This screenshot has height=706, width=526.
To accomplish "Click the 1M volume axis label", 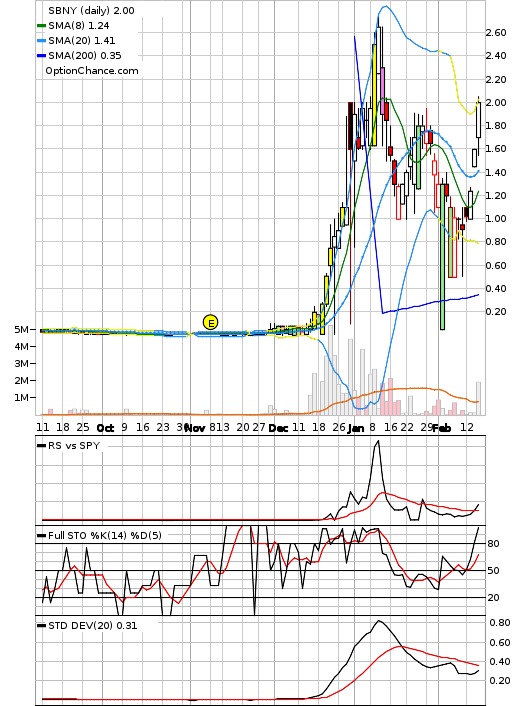I will (20, 398).
